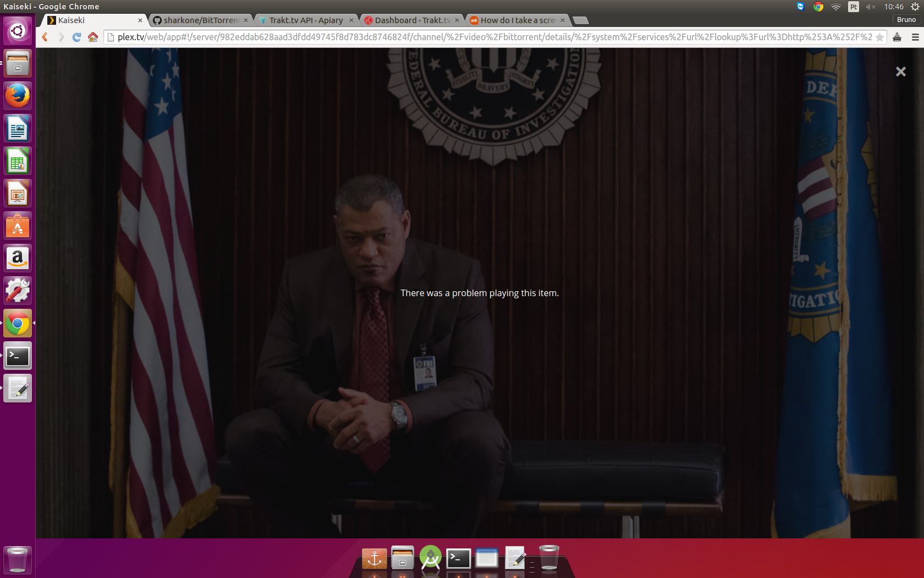Open Android Studio from bottom dock
Viewport: 924px width, 578px height.
pyautogui.click(x=431, y=558)
